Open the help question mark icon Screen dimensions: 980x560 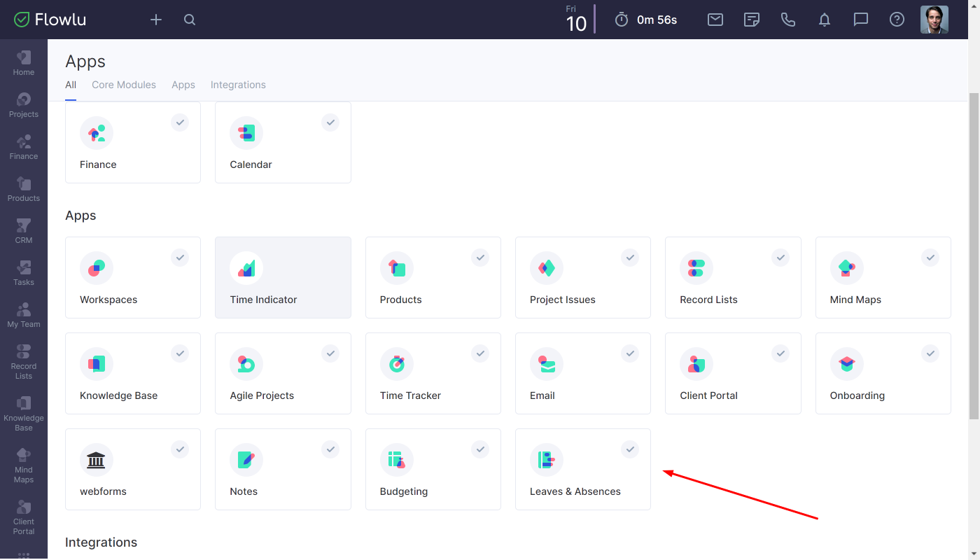pos(897,20)
